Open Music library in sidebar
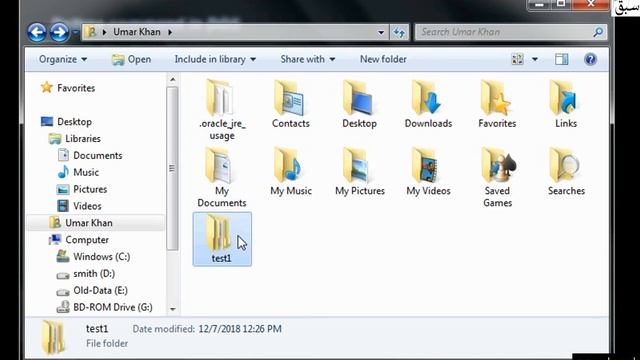Image resolution: width=640 pixels, height=360 pixels. 86,173
